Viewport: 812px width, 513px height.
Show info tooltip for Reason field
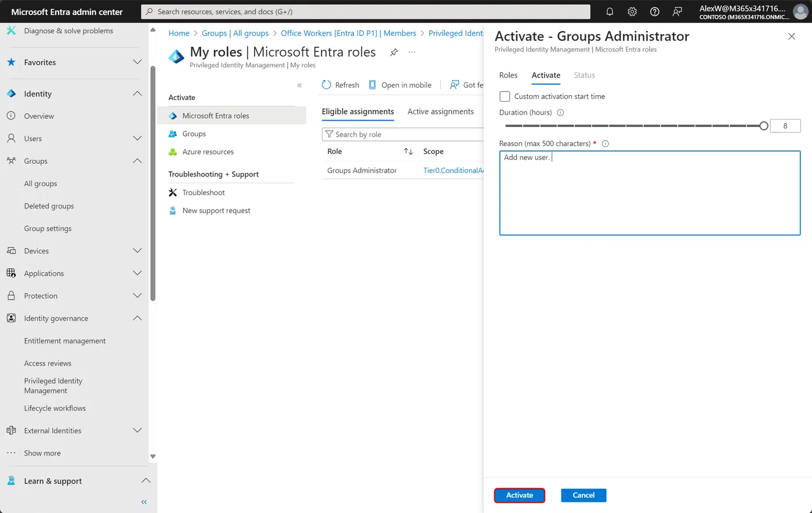(606, 143)
